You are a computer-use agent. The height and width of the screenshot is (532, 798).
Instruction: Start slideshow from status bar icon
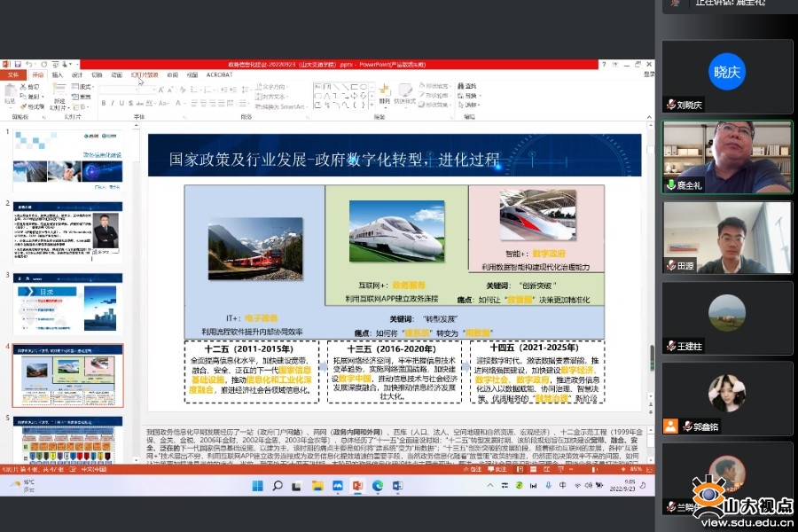point(560,469)
